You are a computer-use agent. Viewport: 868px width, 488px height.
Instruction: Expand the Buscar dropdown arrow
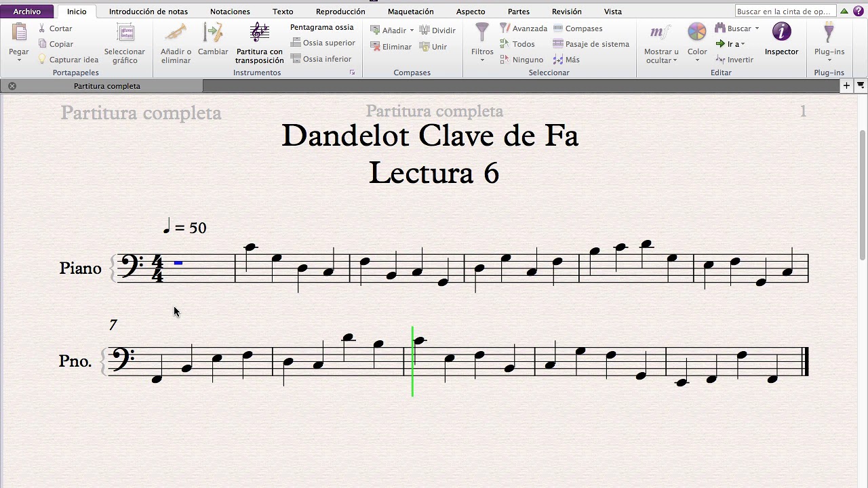(x=757, y=28)
